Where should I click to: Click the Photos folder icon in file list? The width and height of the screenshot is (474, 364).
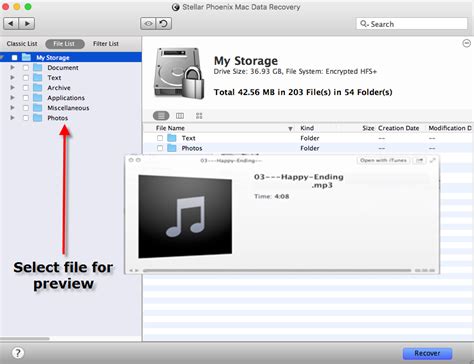172,148
